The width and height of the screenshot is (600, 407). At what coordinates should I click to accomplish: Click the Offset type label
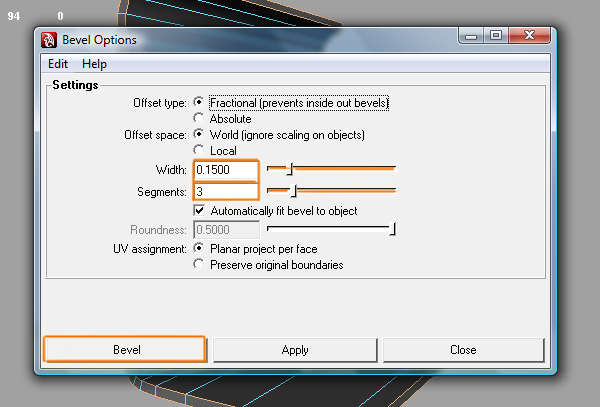point(160,103)
